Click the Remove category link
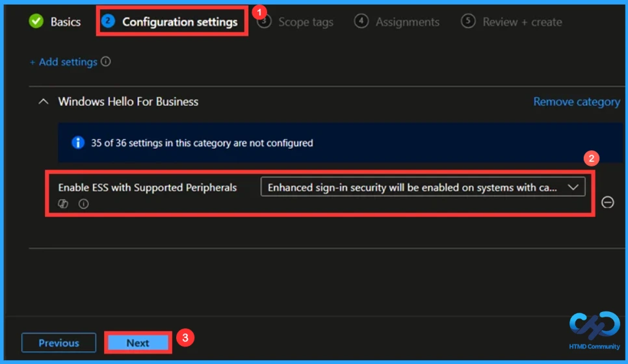 (577, 101)
